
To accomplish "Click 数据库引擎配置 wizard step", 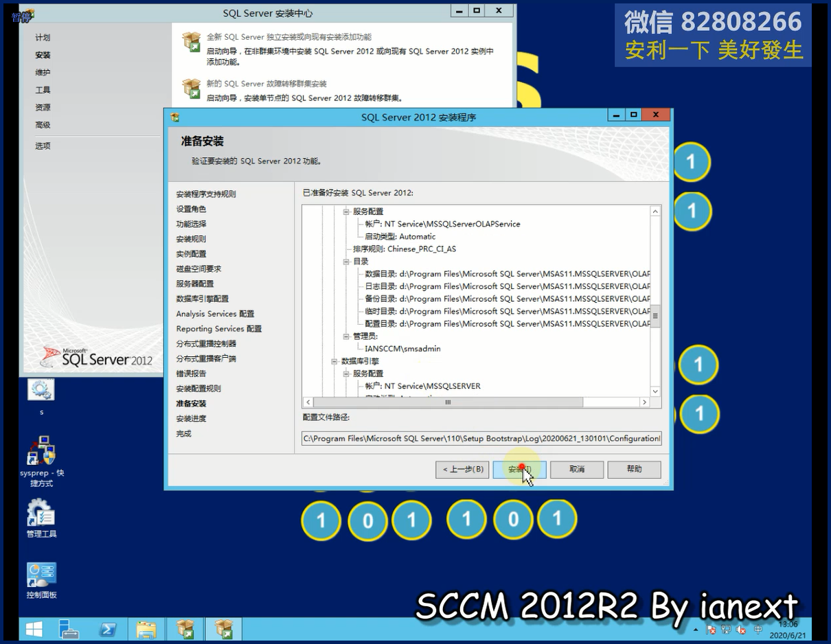I will tap(202, 299).
